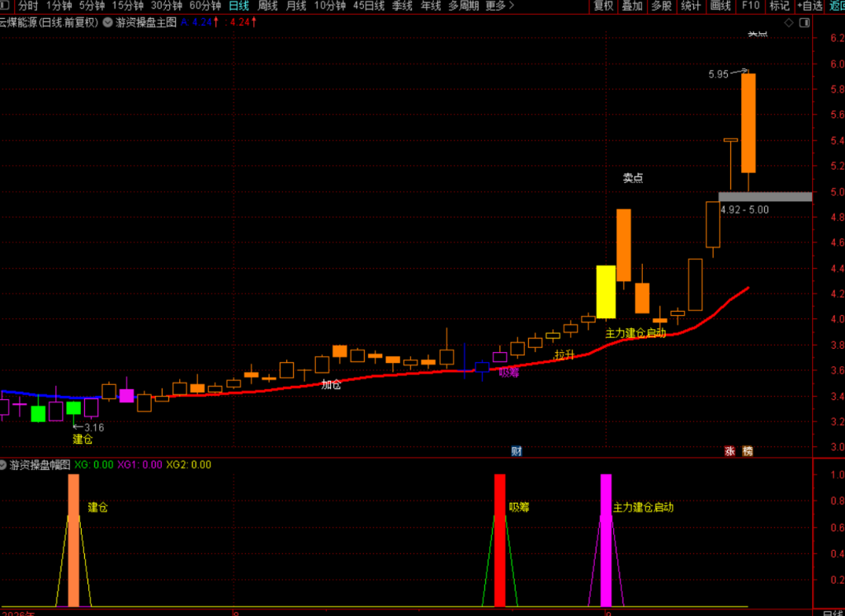Click the panel layout icon beside the diamond
Viewport: 845px width, 616px height.
(805, 22)
